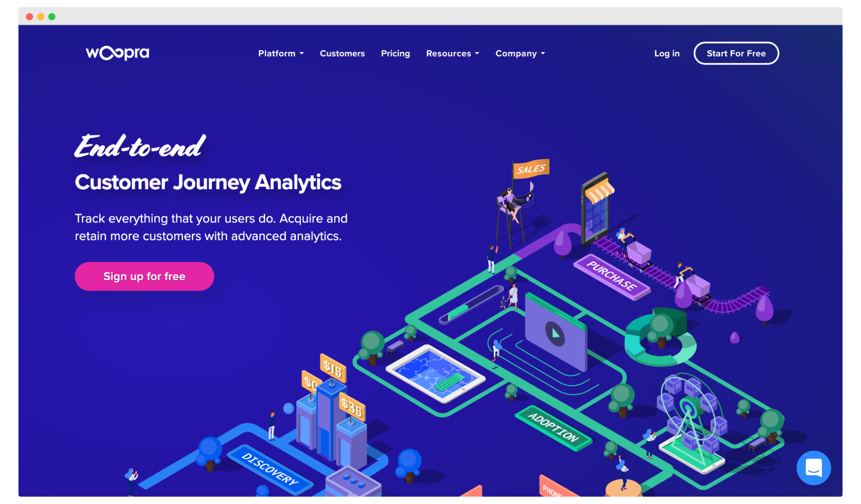The height and width of the screenshot is (504, 861).
Task: Expand the Company dropdown menu
Action: coord(520,53)
